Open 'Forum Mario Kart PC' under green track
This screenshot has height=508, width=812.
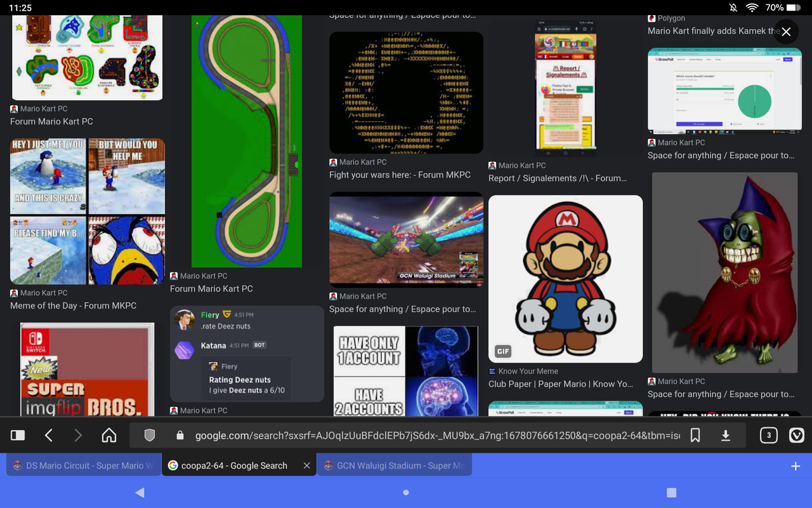[x=211, y=288]
